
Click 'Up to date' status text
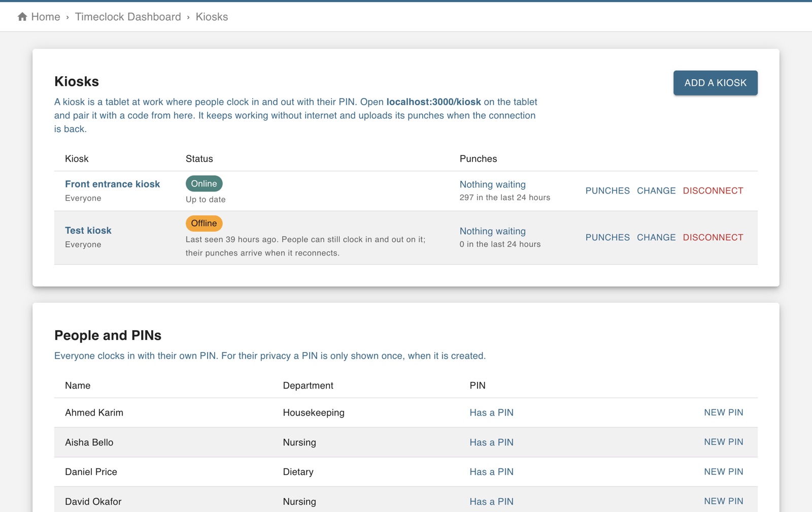click(206, 200)
